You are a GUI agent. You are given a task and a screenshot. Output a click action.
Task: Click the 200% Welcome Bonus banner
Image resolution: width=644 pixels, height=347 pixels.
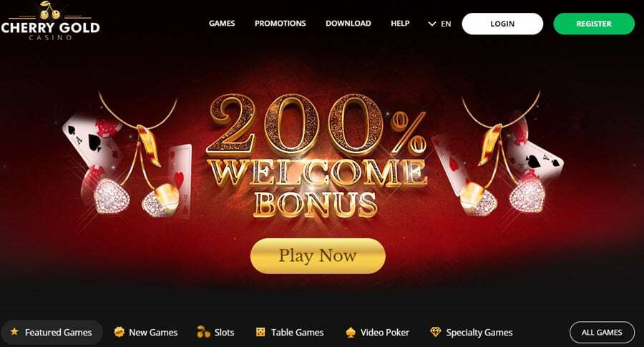[x=318, y=156]
